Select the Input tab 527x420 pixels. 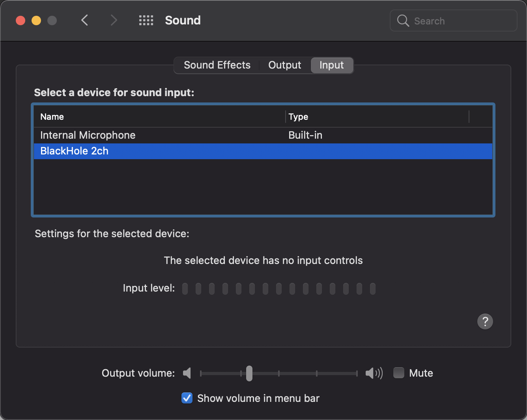pyautogui.click(x=331, y=65)
